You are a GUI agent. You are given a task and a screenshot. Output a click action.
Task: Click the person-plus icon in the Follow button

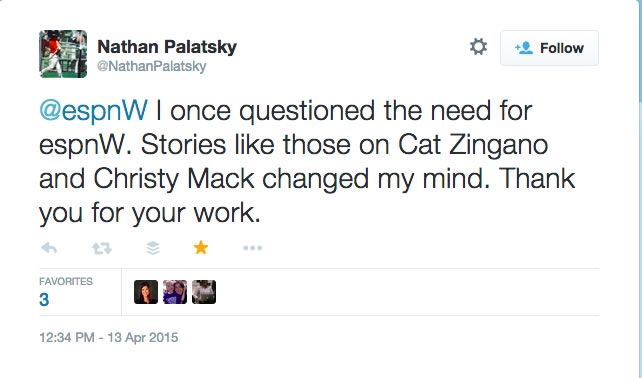click(524, 48)
